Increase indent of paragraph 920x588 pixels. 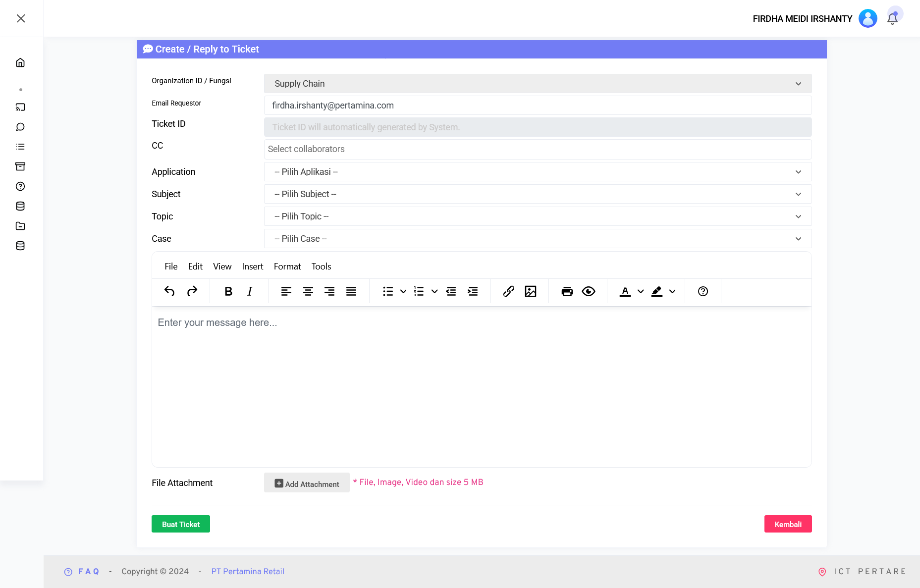coord(473,291)
